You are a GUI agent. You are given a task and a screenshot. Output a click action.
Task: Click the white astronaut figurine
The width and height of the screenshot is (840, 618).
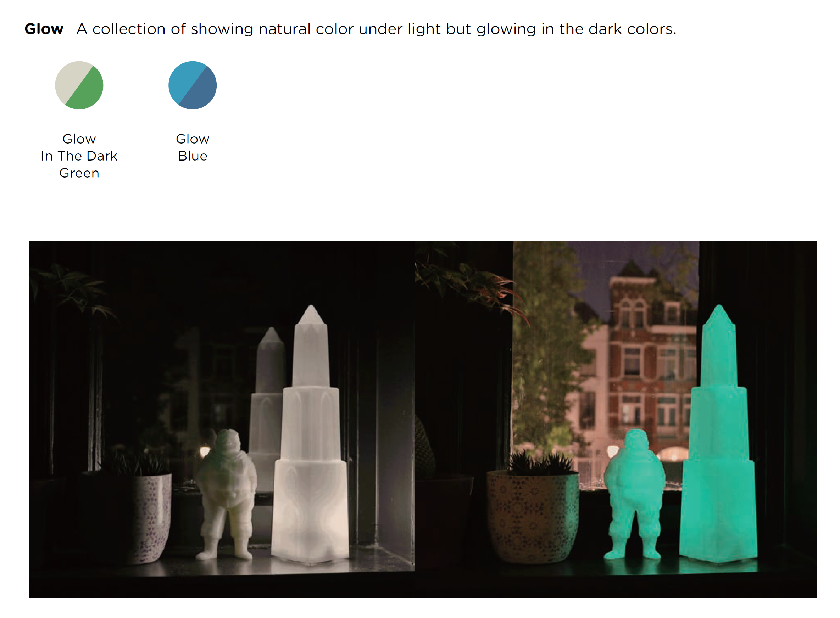click(227, 494)
